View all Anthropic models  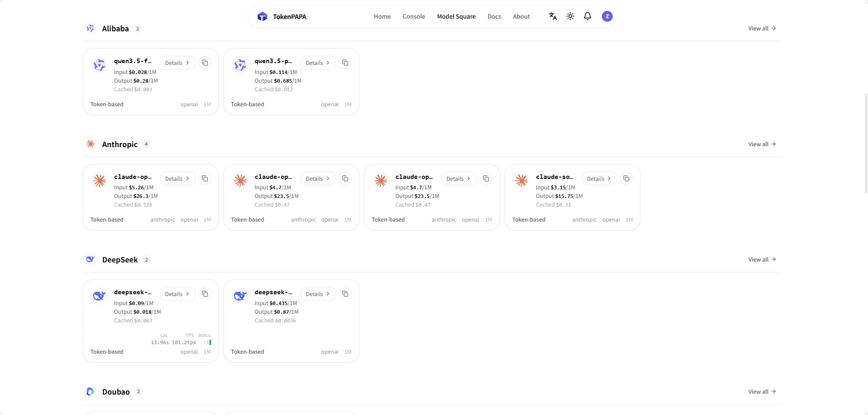point(762,144)
